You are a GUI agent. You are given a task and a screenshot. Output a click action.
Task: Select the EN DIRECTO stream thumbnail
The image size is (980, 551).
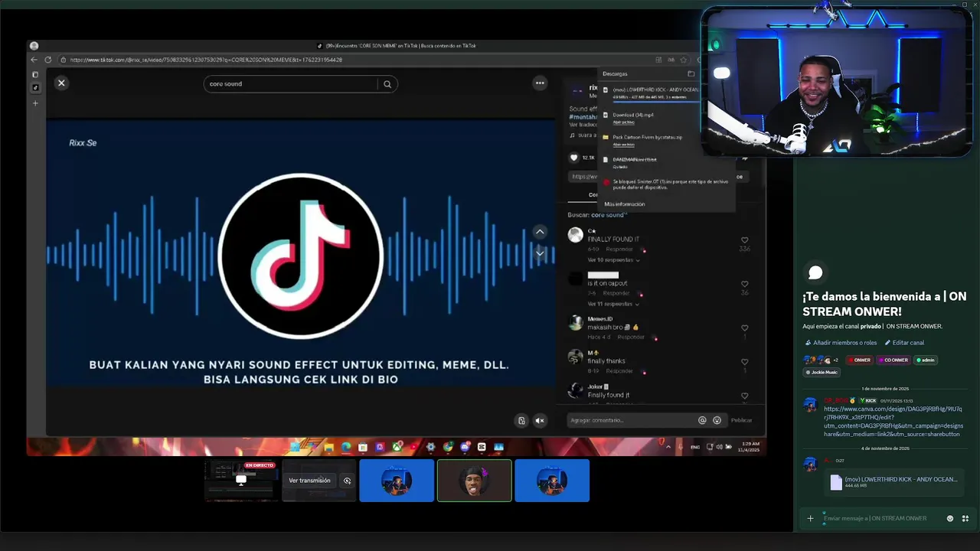coord(241,481)
